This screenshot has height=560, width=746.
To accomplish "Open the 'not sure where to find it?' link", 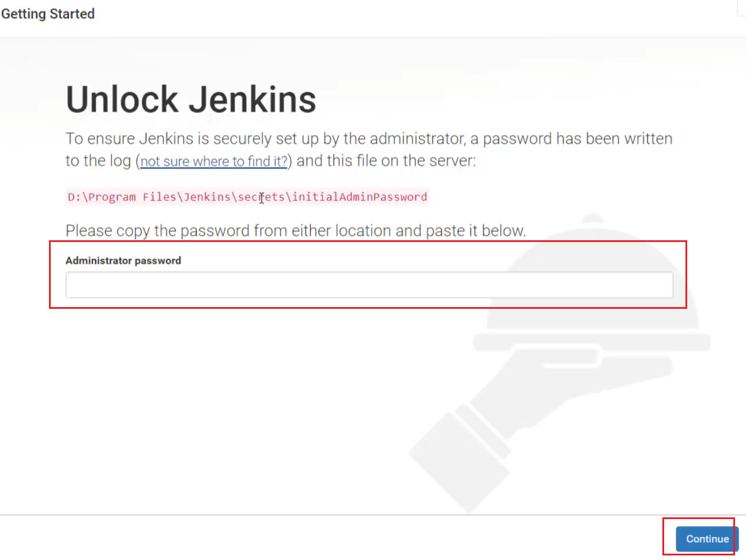I will [214, 161].
